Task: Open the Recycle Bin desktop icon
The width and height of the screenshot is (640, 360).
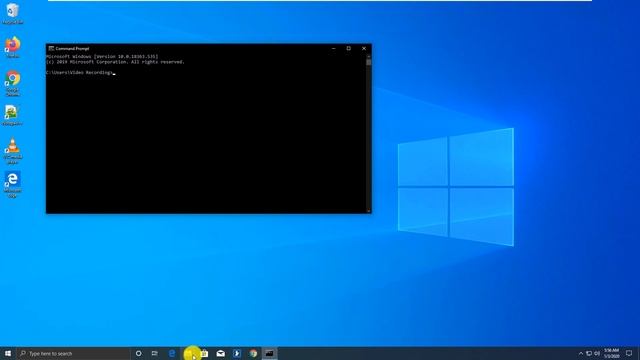Action: pyautogui.click(x=13, y=13)
